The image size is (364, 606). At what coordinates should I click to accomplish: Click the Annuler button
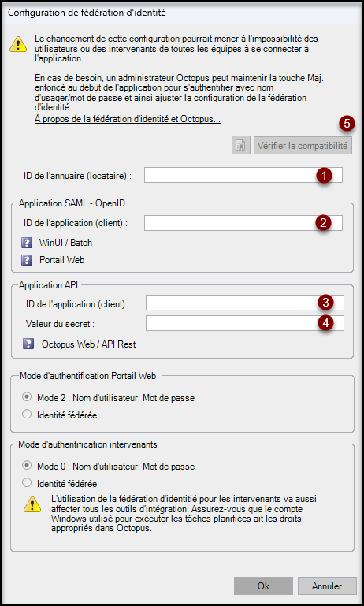coord(327,586)
